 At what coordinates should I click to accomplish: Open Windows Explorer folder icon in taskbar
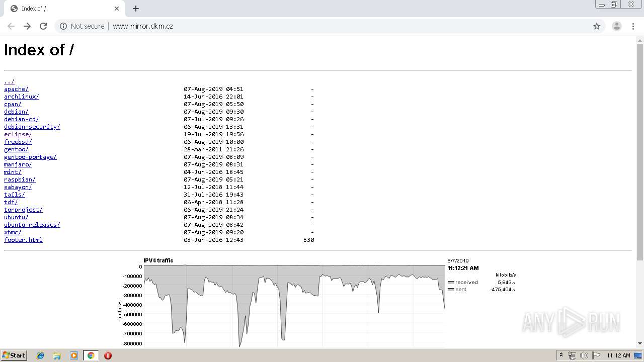[57, 355]
